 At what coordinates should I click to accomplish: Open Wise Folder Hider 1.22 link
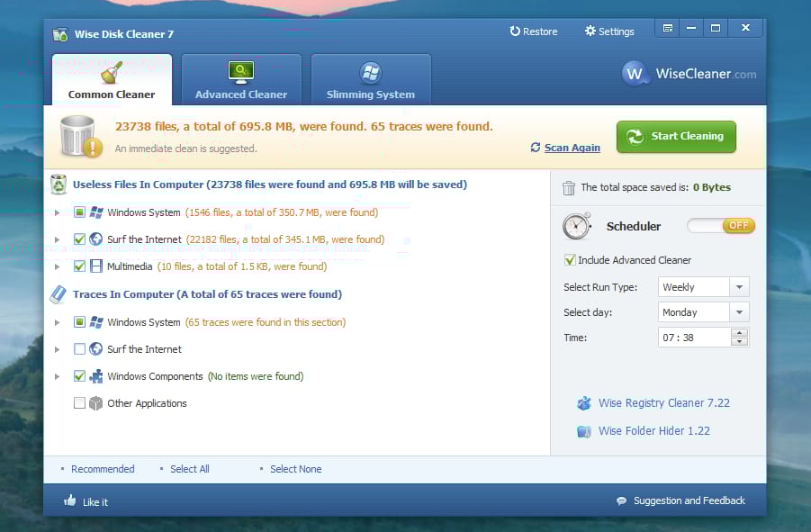(654, 431)
